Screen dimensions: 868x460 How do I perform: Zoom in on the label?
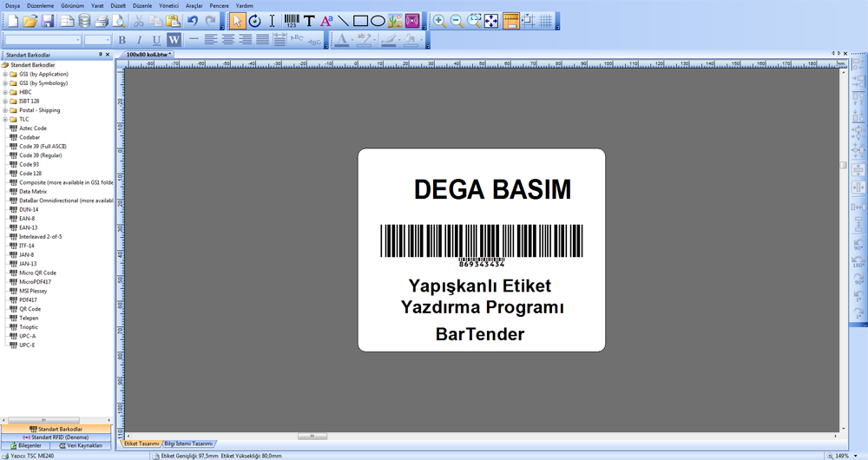coord(439,22)
